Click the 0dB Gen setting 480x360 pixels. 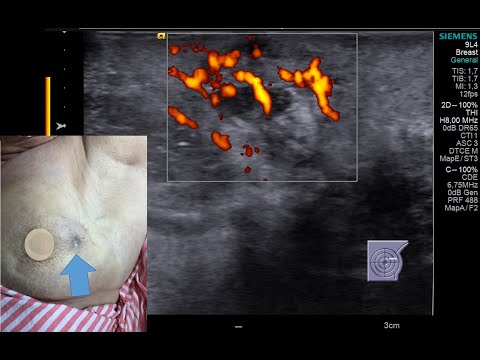pyautogui.click(x=463, y=193)
